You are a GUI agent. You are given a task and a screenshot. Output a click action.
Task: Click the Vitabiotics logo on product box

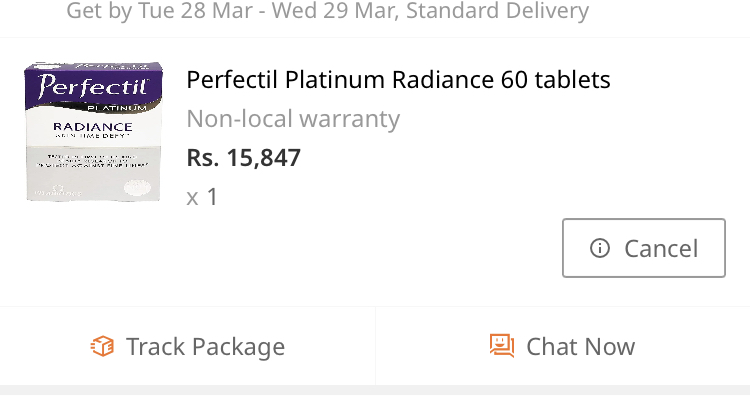tap(57, 191)
